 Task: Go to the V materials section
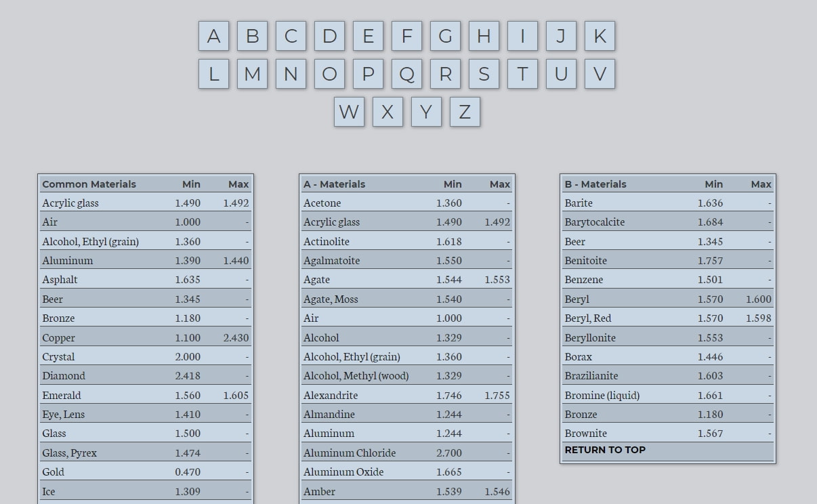(x=600, y=74)
